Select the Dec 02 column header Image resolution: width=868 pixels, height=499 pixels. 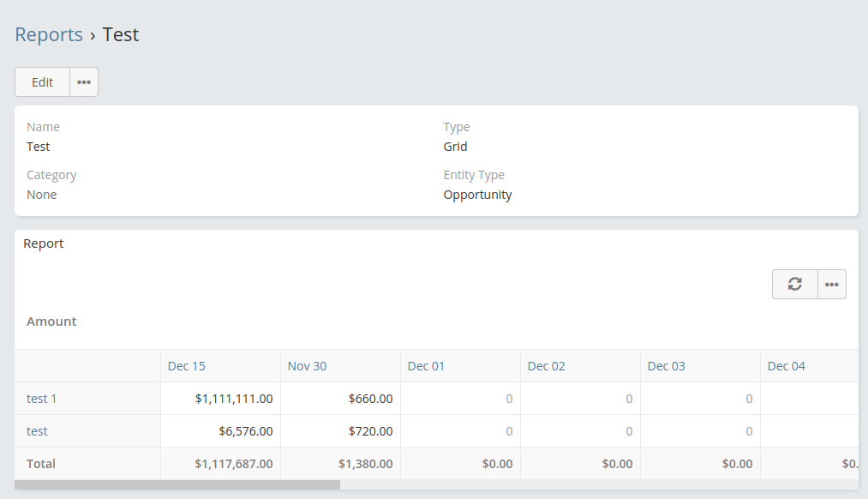[x=546, y=366]
